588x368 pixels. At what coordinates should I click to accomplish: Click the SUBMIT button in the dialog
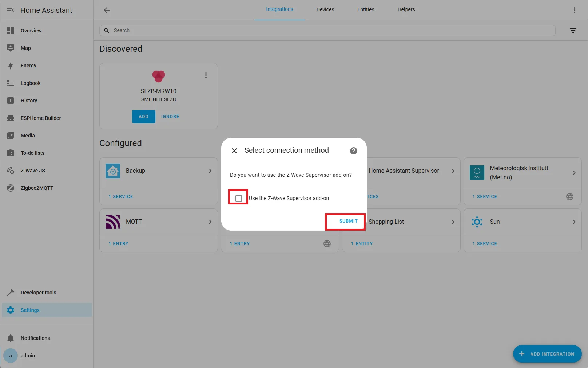(348, 221)
